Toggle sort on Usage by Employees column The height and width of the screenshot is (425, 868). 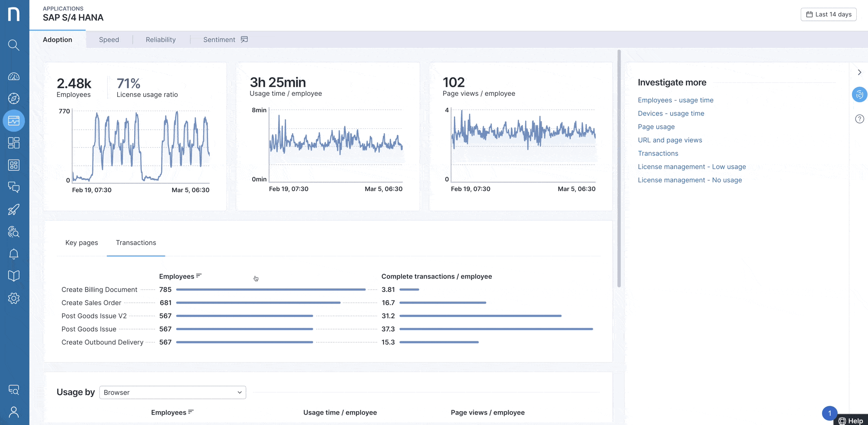(x=172, y=412)
